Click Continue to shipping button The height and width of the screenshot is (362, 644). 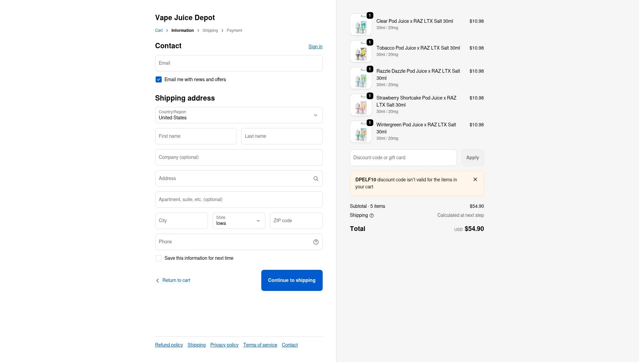pos(292,281)
